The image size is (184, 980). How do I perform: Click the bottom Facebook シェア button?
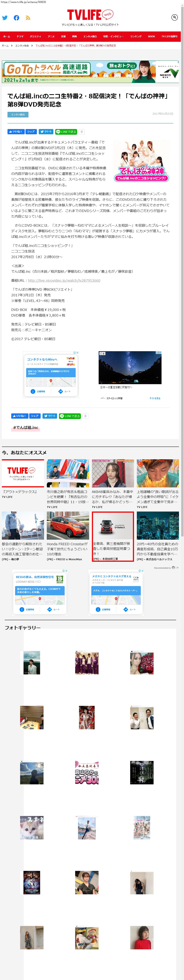(35, 416)
